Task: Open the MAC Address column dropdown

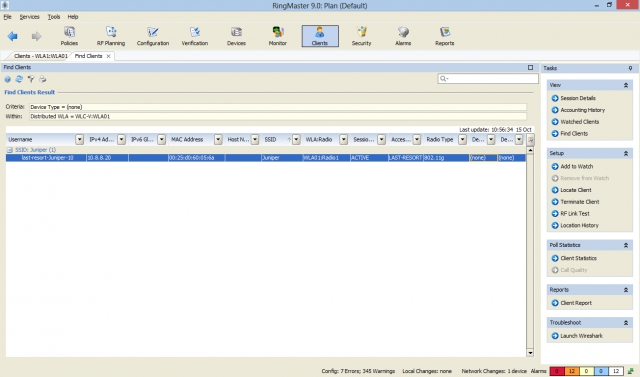Action: (218, 140)
